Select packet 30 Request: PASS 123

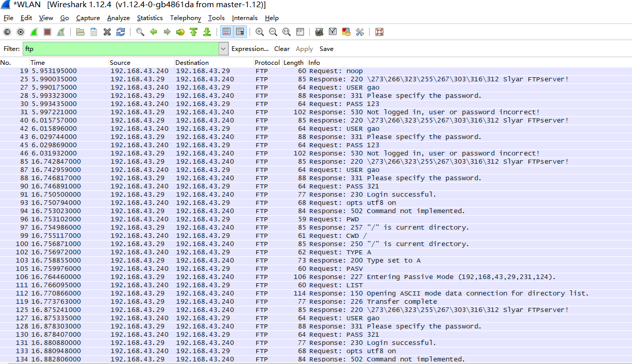click(316, 104)
